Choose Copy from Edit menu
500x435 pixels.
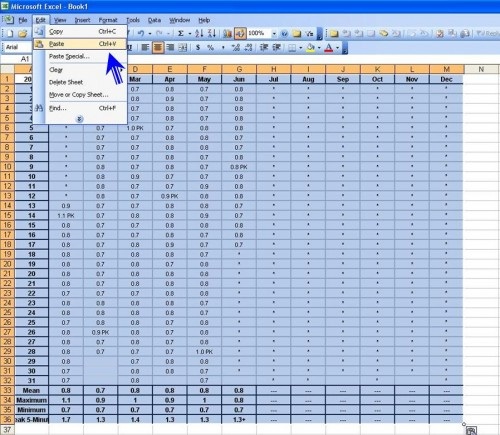pos(80,32)
